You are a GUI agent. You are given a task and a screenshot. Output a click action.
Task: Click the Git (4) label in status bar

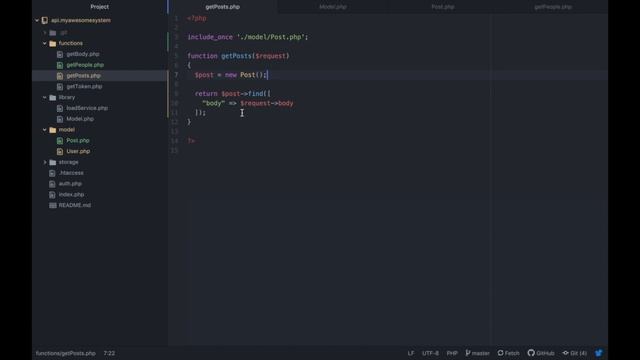coord(578,353)
